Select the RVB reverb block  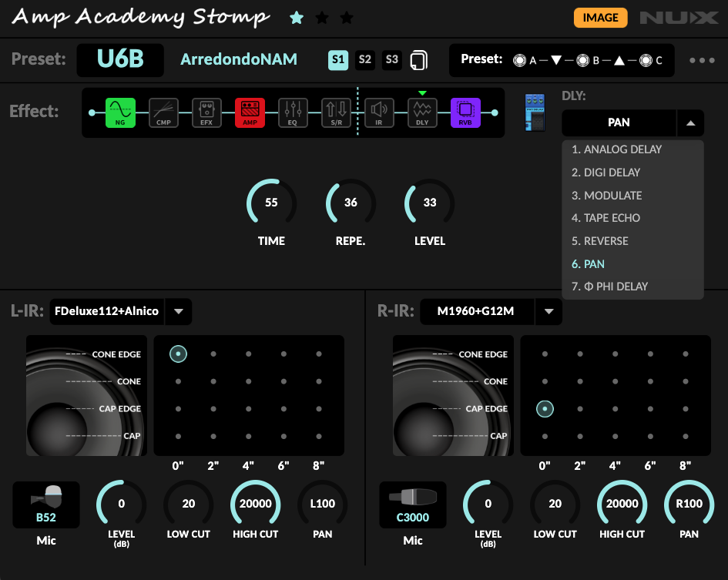[x=465, y=113]
